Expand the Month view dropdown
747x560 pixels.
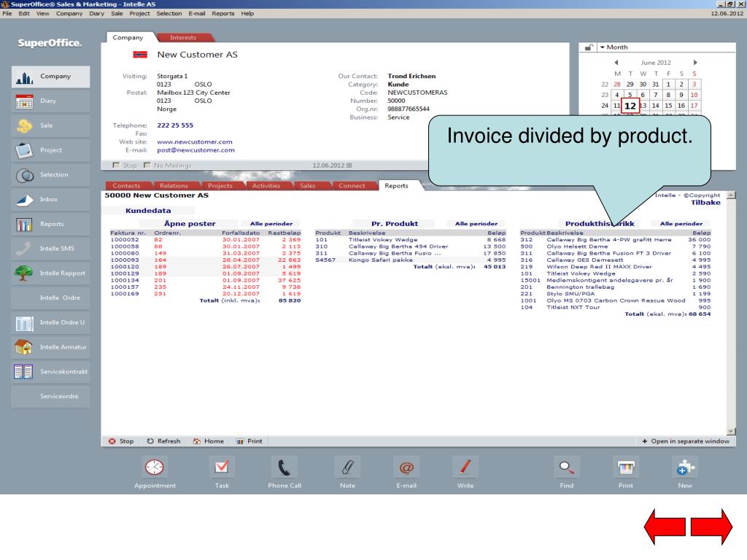614,47
